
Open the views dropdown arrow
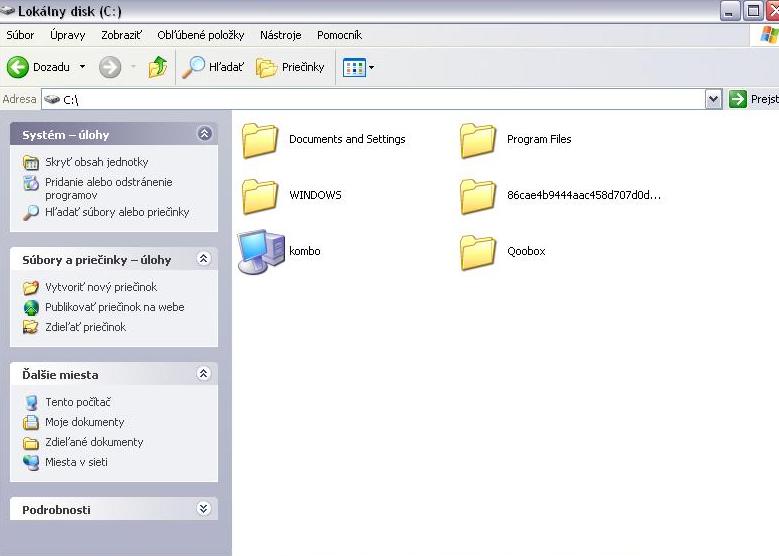371,68
